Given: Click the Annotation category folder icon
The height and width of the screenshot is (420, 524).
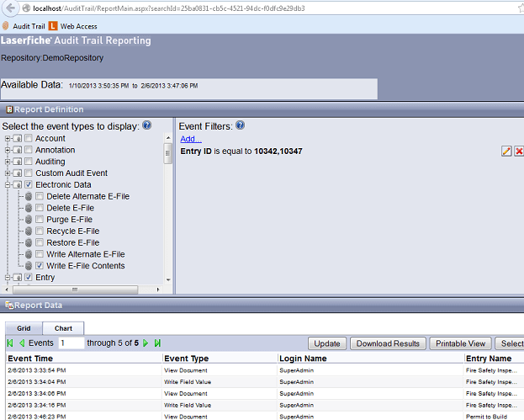Looking at the screenshot, I should tap(18, 150).
